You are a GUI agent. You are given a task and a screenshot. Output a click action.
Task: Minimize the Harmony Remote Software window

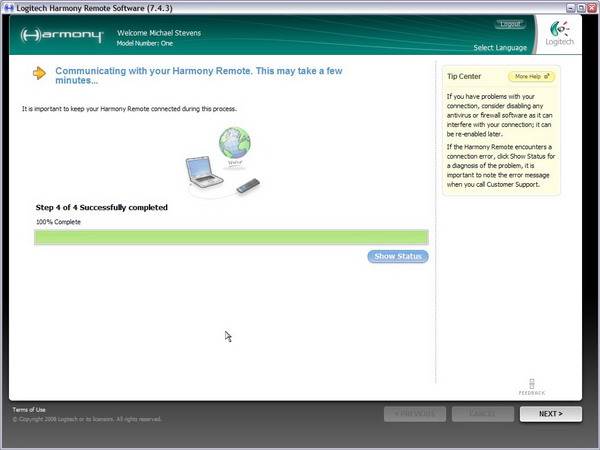click(x=571, y=8)
